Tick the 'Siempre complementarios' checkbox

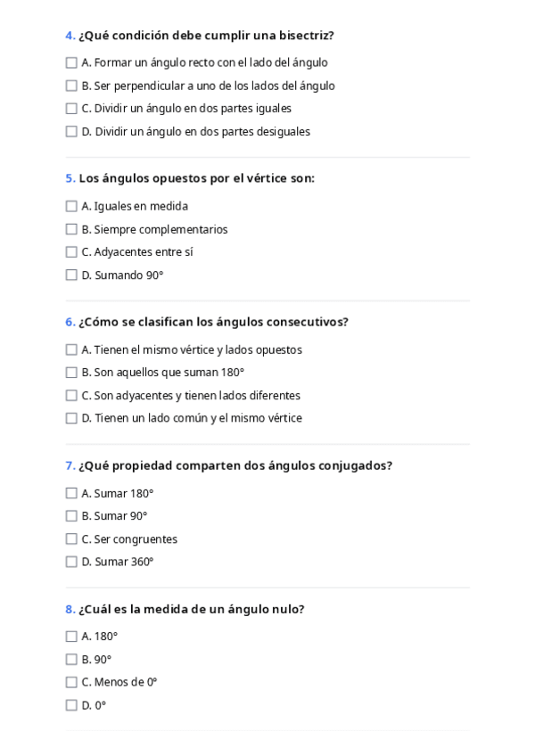71,230
